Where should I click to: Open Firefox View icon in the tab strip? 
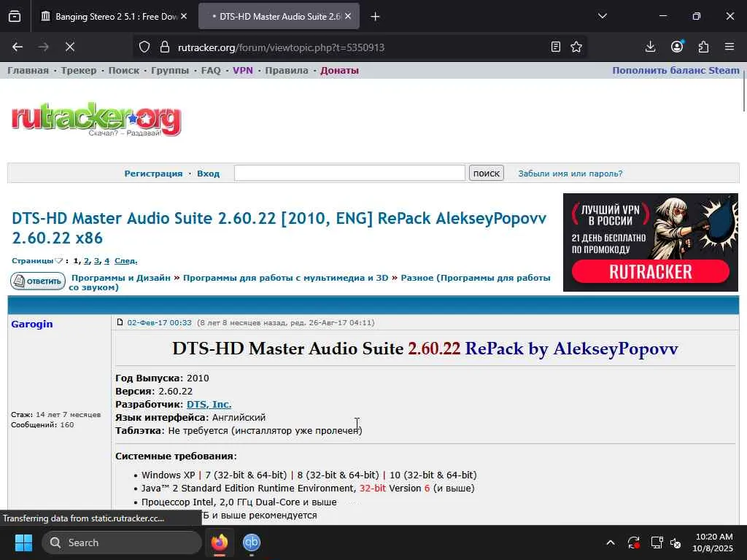(15, 16)
